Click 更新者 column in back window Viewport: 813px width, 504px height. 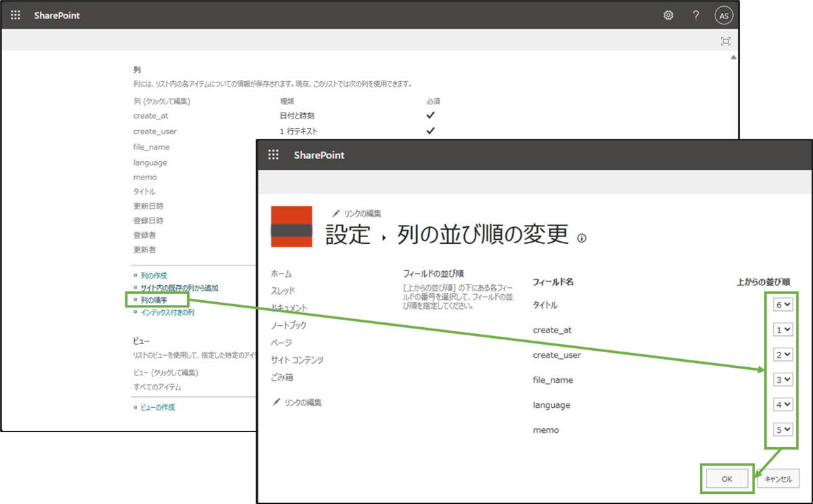pyautogui.click(x=144, y=249)
